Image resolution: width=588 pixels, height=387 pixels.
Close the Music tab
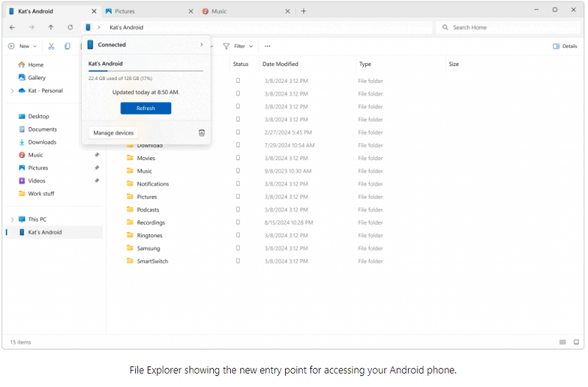287,11
